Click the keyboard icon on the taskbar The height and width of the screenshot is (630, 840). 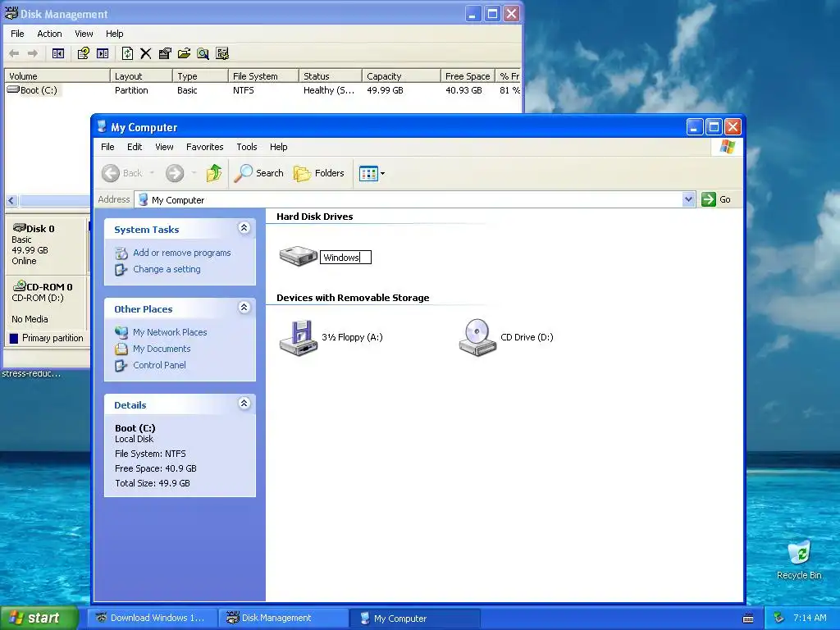click(x=748, y=619)
